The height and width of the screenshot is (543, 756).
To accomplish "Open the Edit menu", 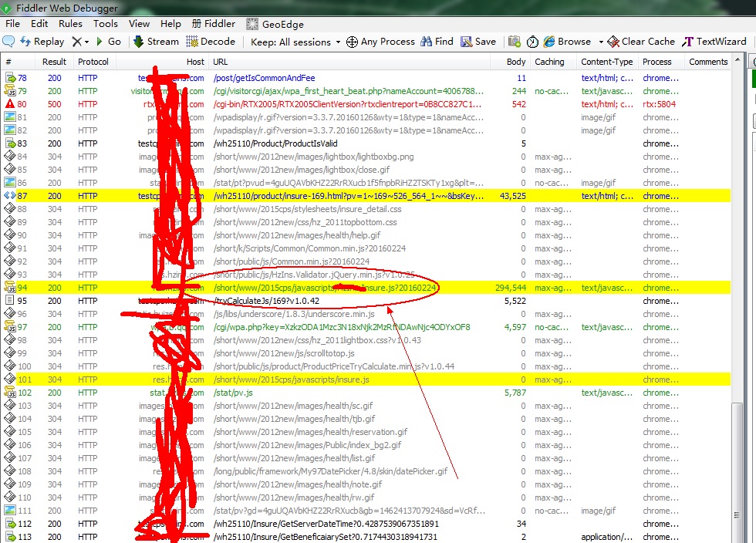I will 39,24.
